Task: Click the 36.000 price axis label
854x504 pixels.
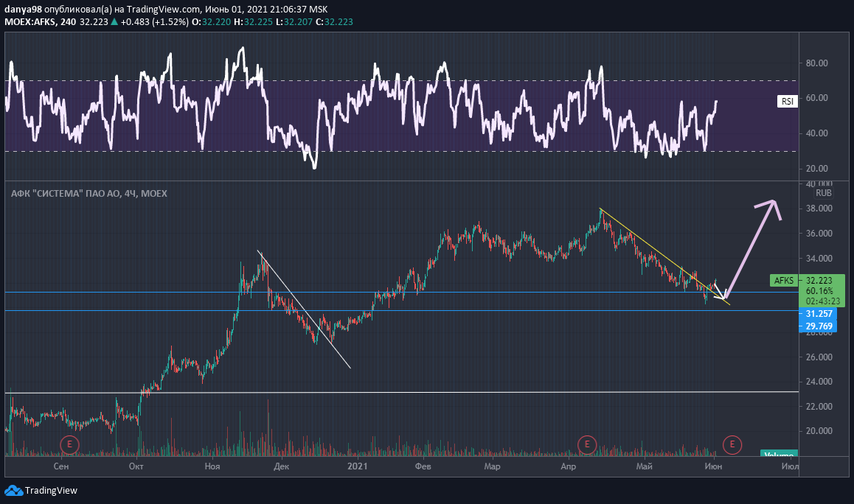Action: coord(819,234)
